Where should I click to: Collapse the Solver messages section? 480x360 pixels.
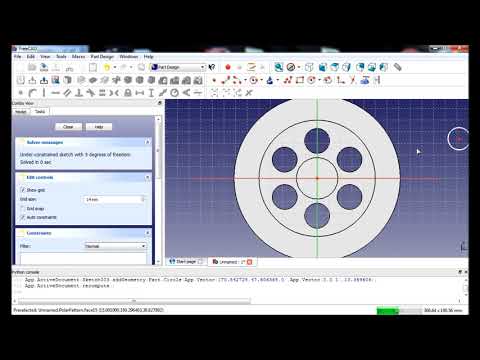click(x=147, y=142)
